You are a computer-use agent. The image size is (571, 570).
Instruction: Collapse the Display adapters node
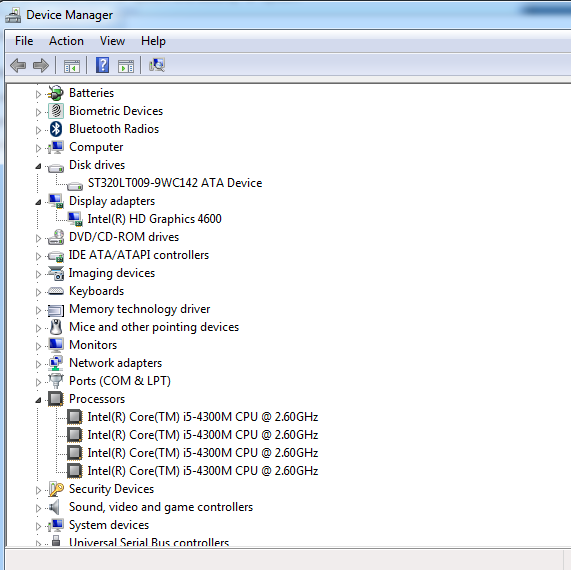coord(38,202)
